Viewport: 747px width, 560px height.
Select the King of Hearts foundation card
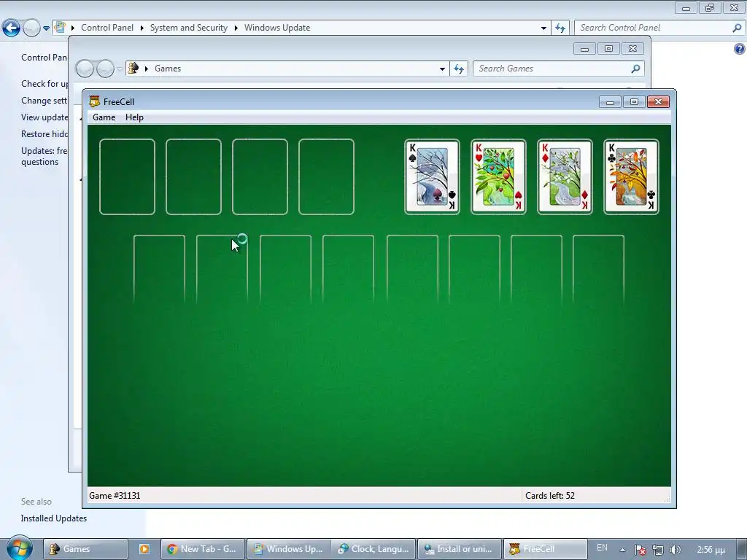[x=498, y=176]
